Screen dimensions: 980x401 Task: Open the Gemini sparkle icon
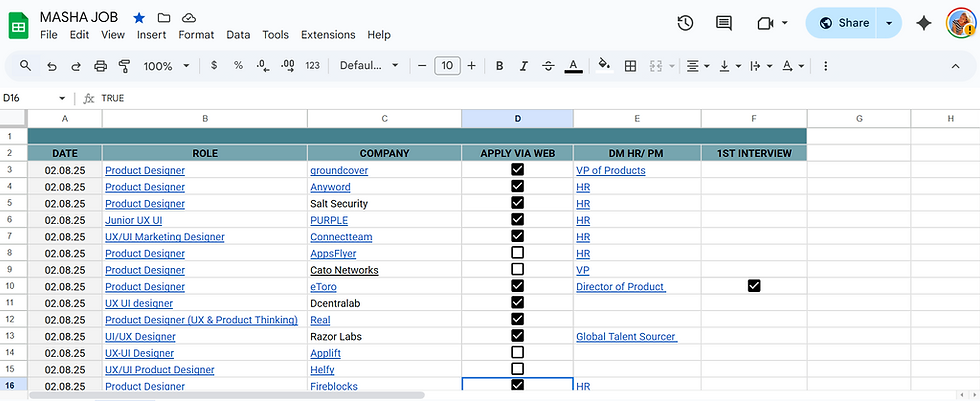coord(924,23)
